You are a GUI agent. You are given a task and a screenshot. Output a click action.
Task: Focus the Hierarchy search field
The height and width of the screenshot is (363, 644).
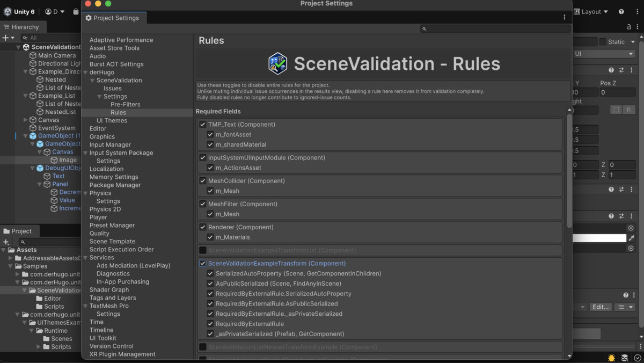(51, 38)
